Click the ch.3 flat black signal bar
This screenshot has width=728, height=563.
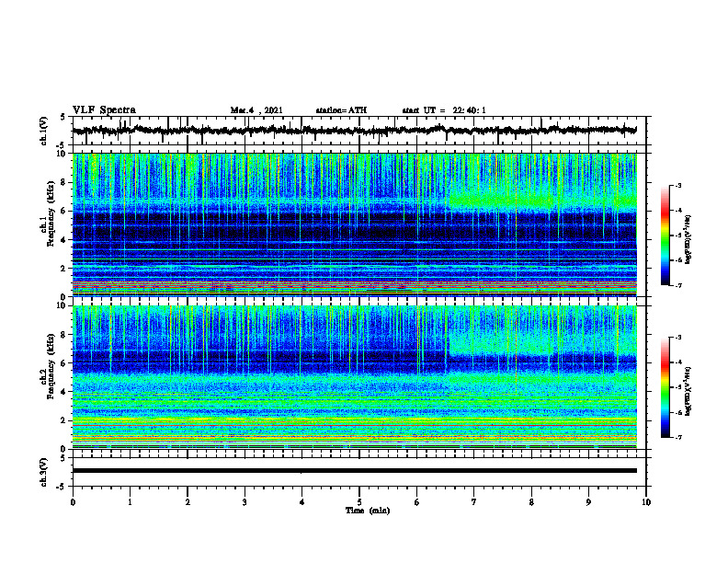[355, 471]
